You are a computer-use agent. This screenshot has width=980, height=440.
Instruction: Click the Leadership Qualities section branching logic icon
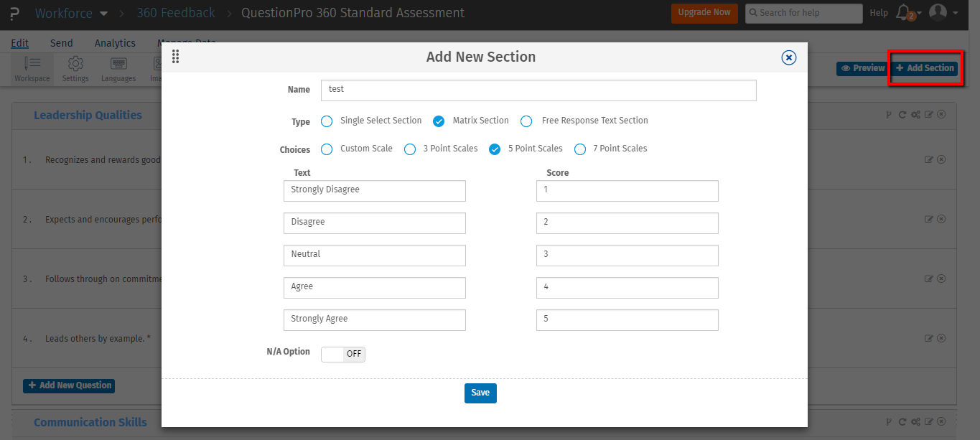[890, 115]
